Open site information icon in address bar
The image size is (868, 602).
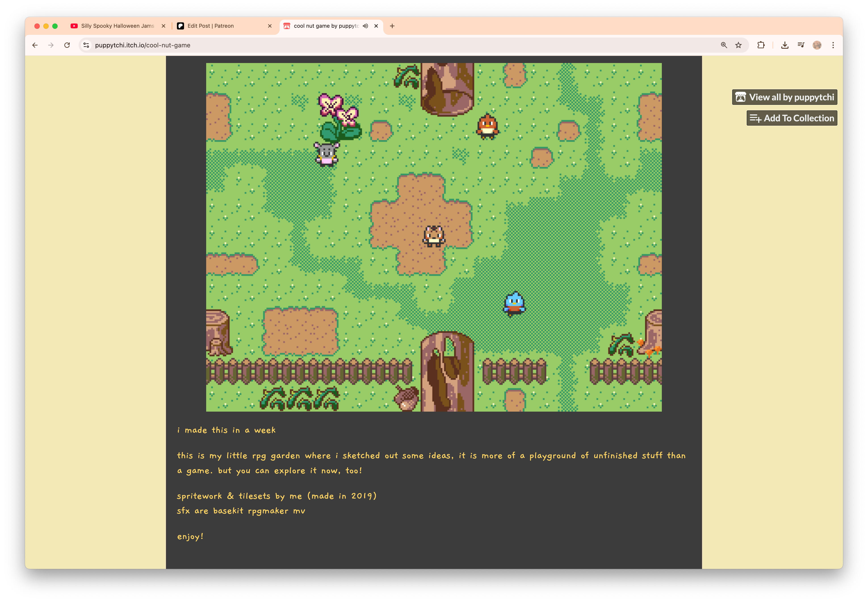coord(86,45)
